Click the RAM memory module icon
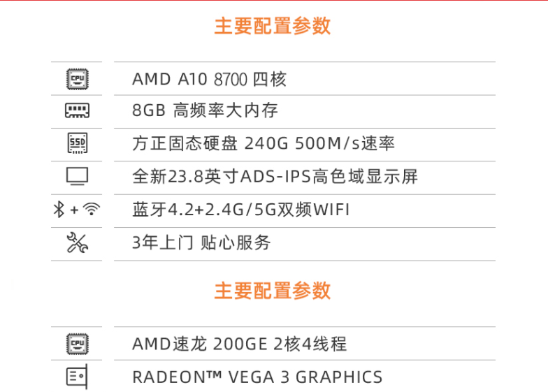The height and width of the screenshot is (392, 548). (77, 110)
